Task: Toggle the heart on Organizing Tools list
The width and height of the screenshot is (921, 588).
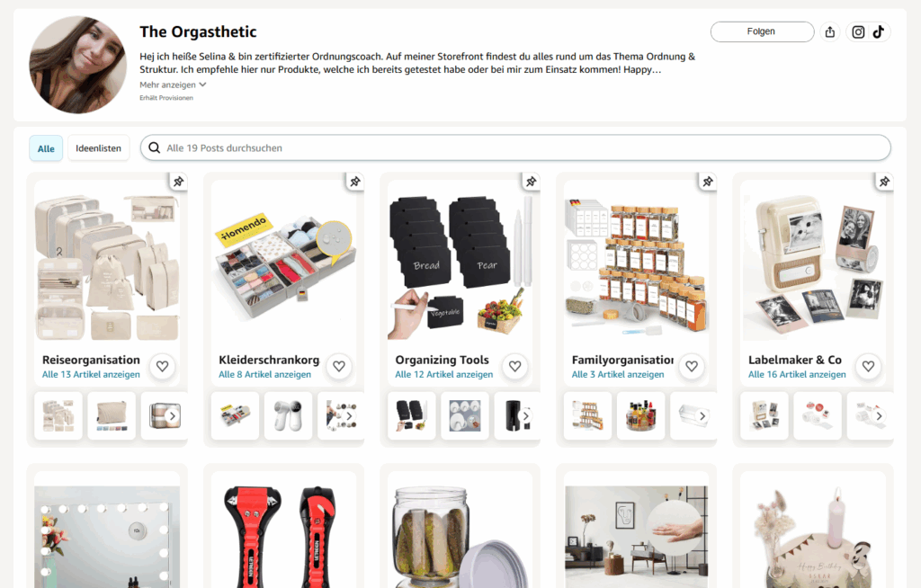Action: [515, 367]
